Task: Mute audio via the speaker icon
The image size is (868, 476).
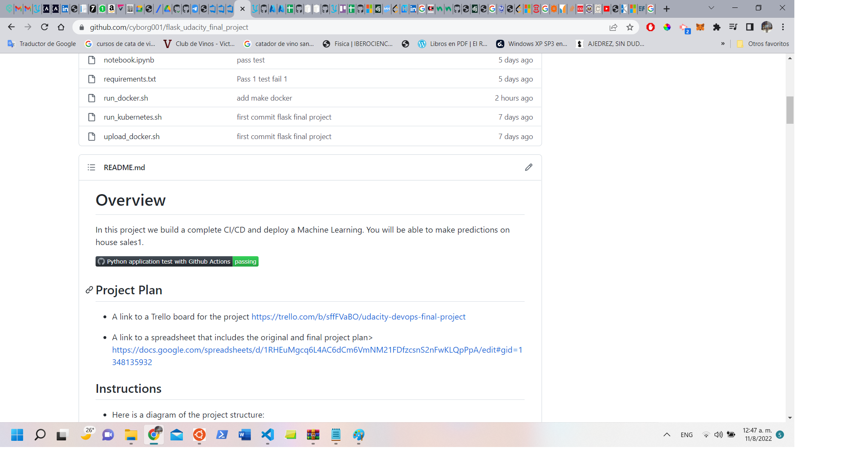Action: tap(718, 435)
